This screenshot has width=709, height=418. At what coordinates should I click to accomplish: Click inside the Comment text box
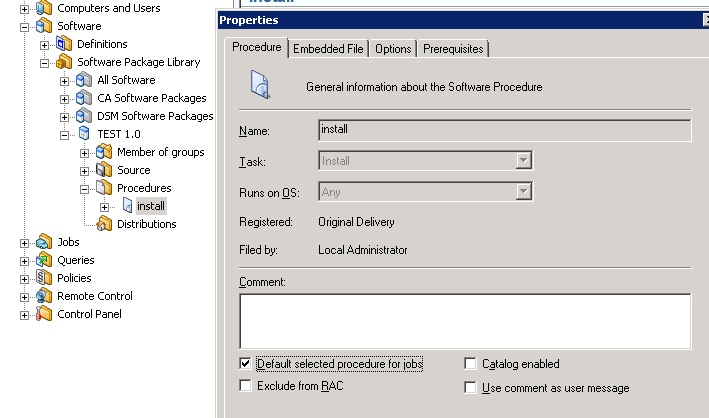(x=464, y=320)
